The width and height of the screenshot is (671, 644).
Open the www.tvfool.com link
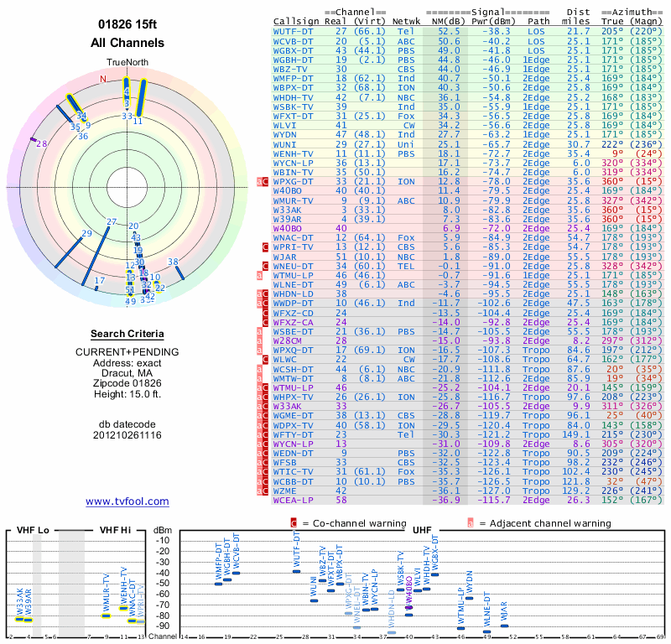click(x=127, y=501)
